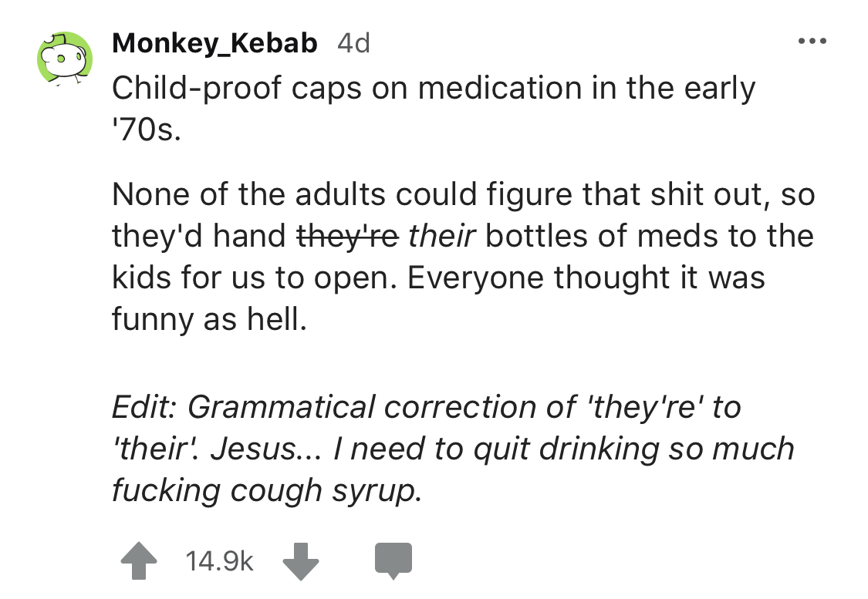Click the struck-through word they're
This screenshot has width=868, height=599.
click(348, 235)
